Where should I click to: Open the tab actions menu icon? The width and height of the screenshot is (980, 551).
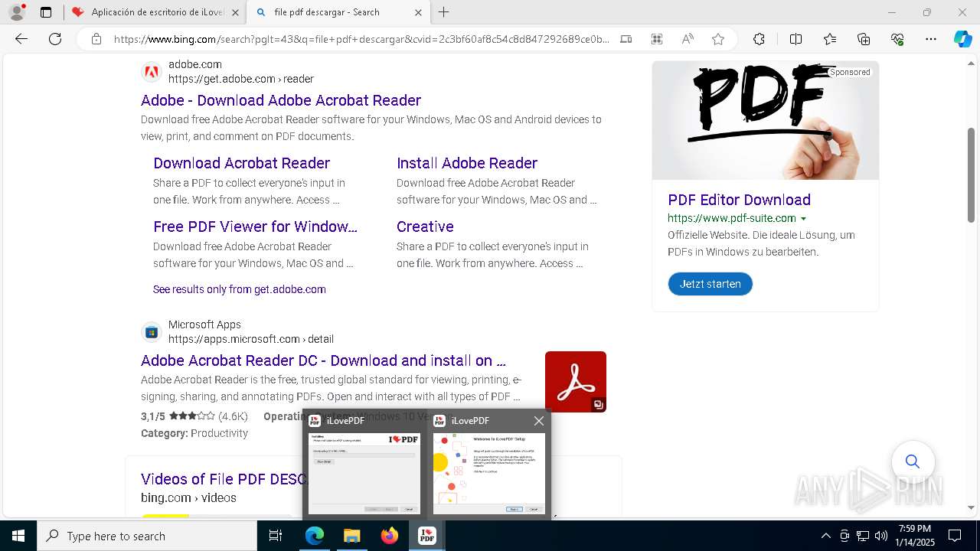pyautogui.click(x=46, y=12)
